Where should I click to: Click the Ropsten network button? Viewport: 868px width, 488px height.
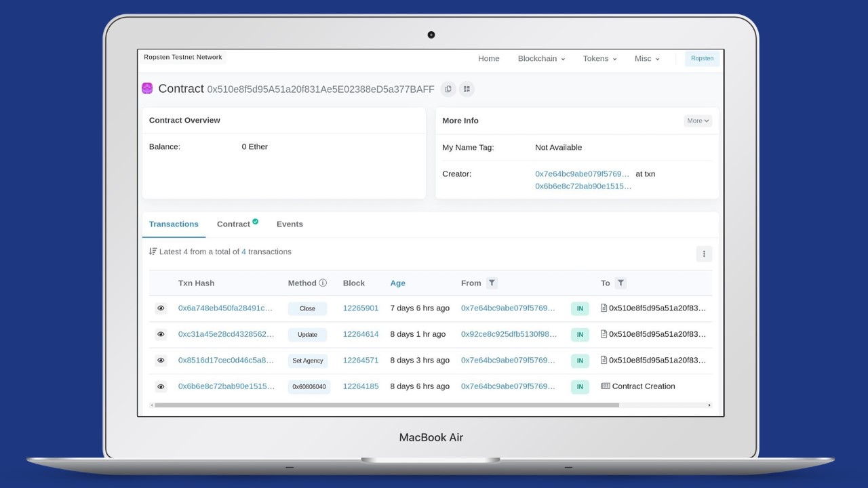[702, 59]
